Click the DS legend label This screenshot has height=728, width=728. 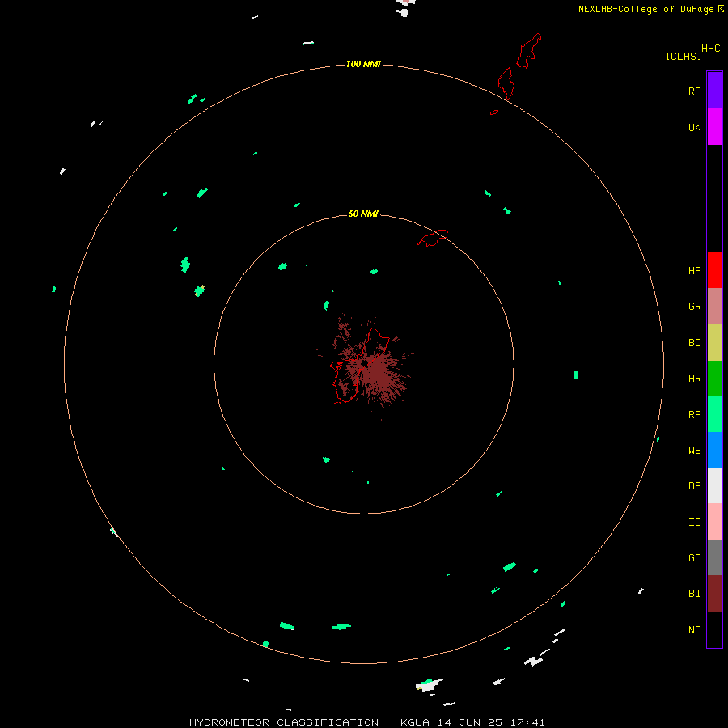(694, 485)
